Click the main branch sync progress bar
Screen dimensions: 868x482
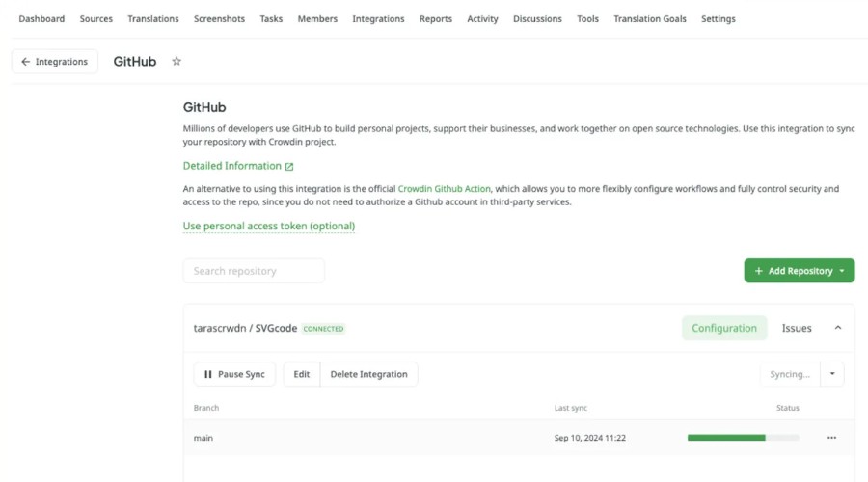click(743, 438)
